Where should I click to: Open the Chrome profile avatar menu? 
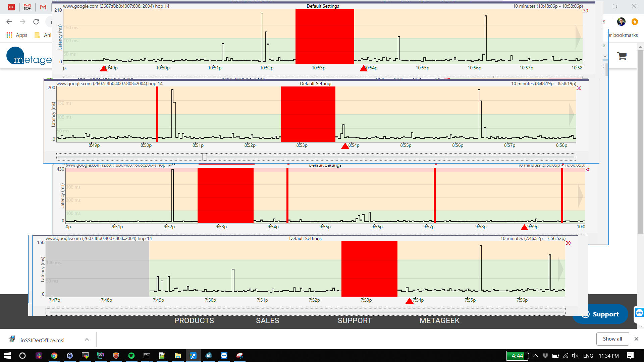(622, 21)
